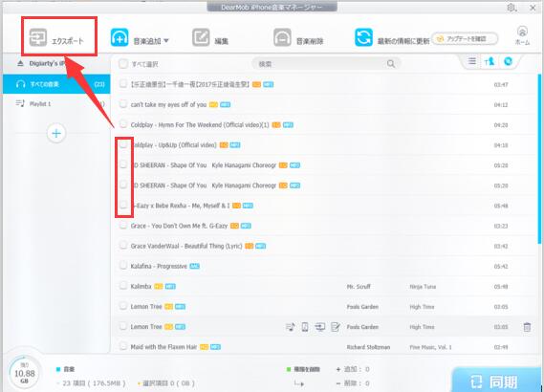Viewport: 544px width, 392px height.
Task: Click the undo arrow icon in bottom bar
Action: (298, 383)
